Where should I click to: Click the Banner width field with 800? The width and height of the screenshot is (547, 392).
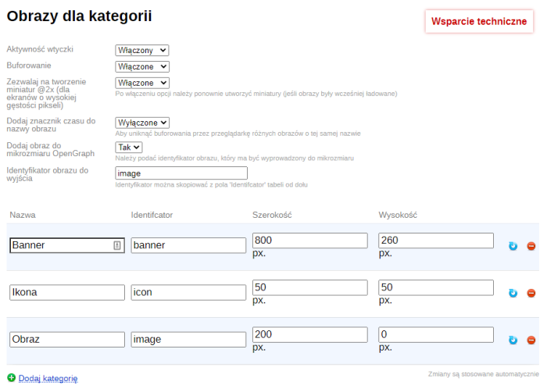coord(309,240)
